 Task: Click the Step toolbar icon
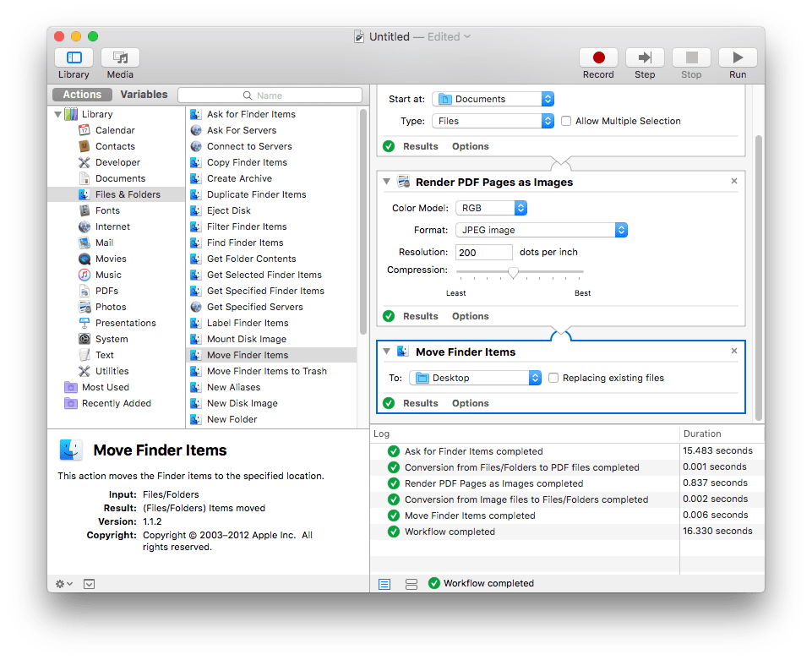(x=645, y=57)
